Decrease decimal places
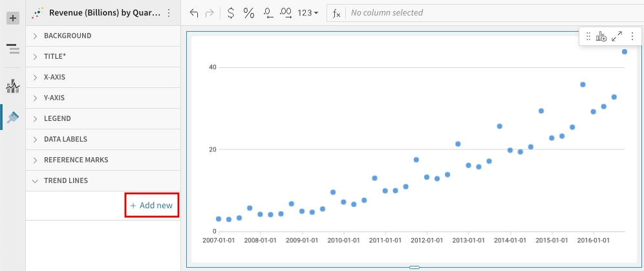Image resolution: width=644 pixels, height=271 pixels. pos(269,13)
